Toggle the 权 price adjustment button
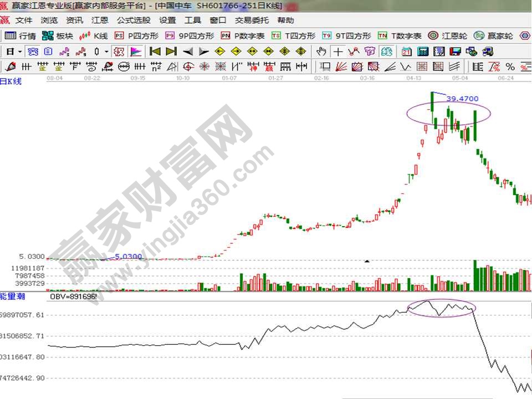This screenshot has width=532, height=399. point(119,52)
